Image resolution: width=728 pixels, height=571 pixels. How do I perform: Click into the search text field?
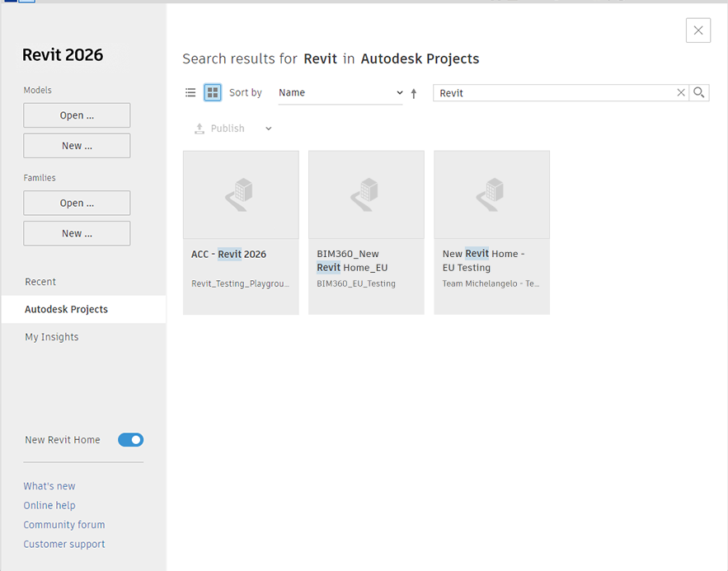click(x=552, y=93)
